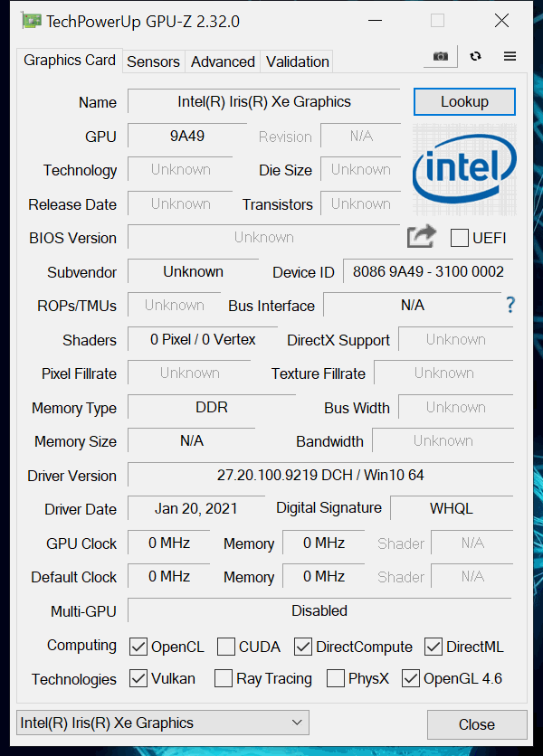The height and width of the screenshot is (756, 543).
Task: Click the Bus Width field showing Unknown
Action: tap(455, 408)
